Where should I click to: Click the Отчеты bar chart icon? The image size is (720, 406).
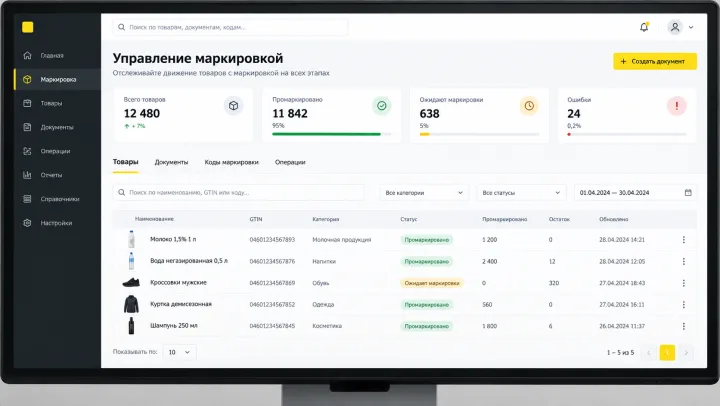click(x=28, y=175)
